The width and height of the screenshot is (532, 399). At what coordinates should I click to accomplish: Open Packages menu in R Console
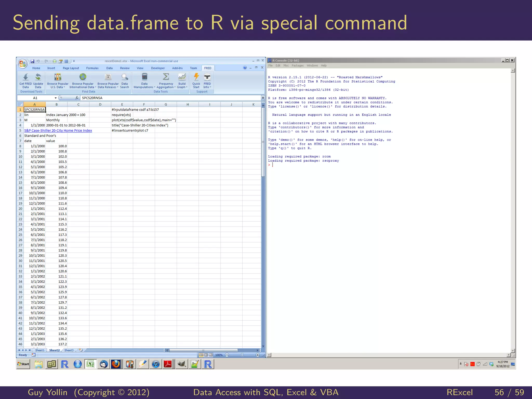(x=297, y=65)
